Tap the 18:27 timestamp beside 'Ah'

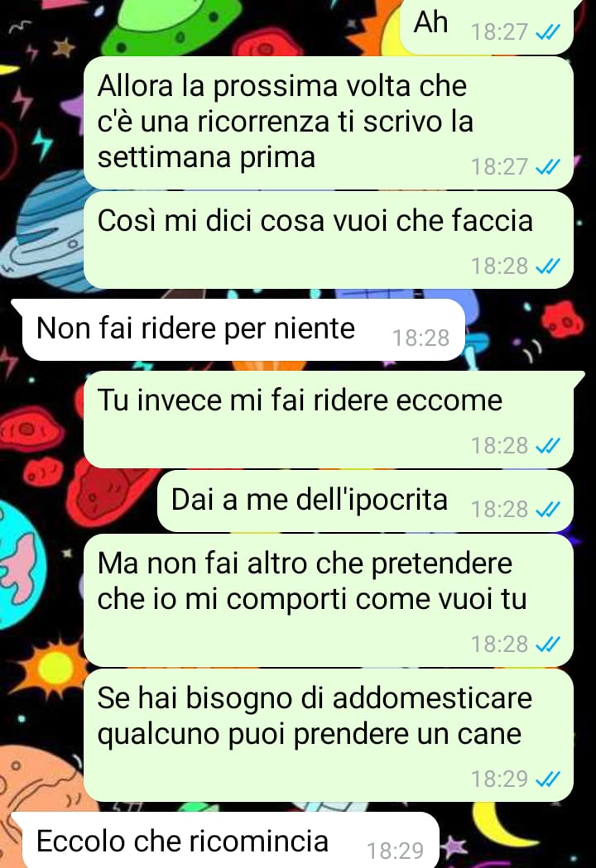pyautogui.click(x=499, y=32)
